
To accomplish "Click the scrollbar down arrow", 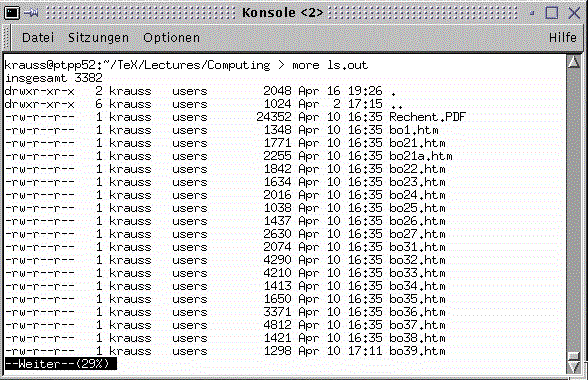I will point(573,366).
